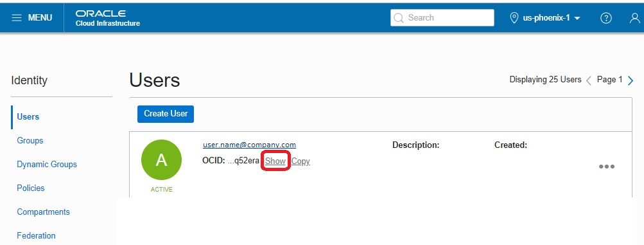Open Compartments in the Identity sidebar
644x245 pixels.
[x=43, y=212]
